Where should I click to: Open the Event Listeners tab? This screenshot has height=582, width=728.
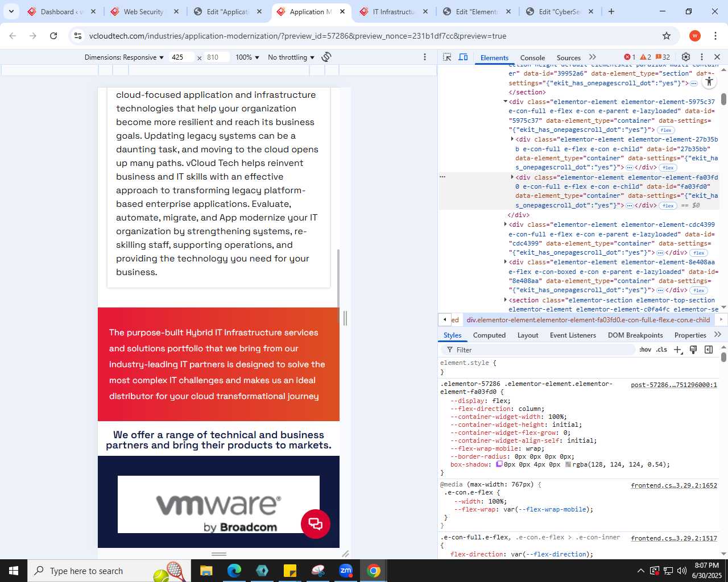click(x=573, y=335)
